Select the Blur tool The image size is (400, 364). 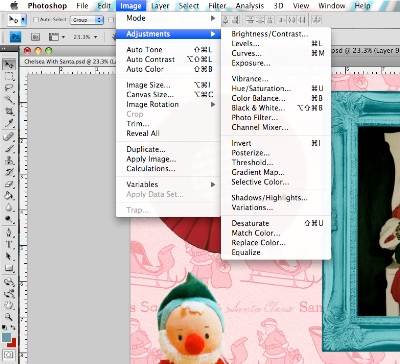pyautogui.click(x=9, y=207)
